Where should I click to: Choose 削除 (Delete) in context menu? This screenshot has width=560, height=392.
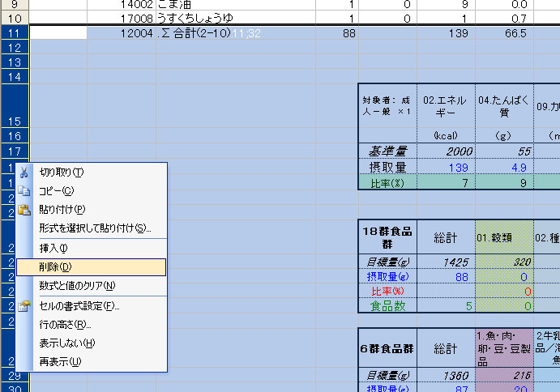pos(56,266)
